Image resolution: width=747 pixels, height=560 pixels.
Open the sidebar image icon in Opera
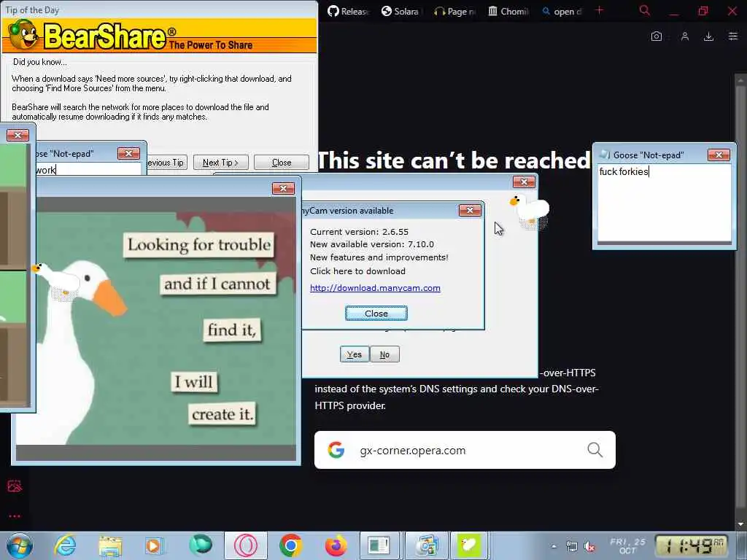coord(15,486)
